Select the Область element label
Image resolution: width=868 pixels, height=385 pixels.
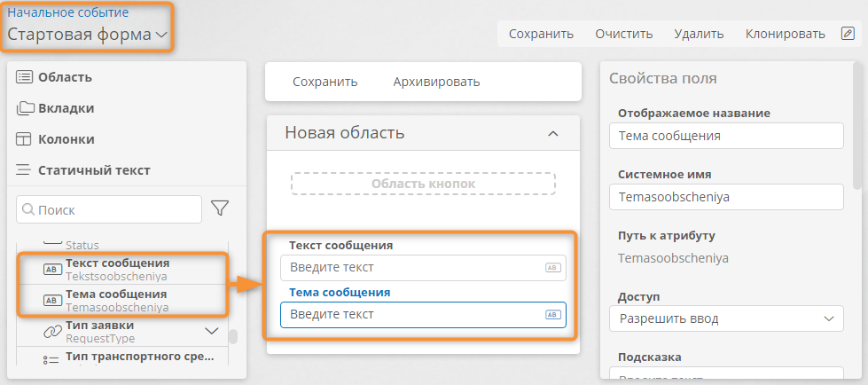click(65, 77)
